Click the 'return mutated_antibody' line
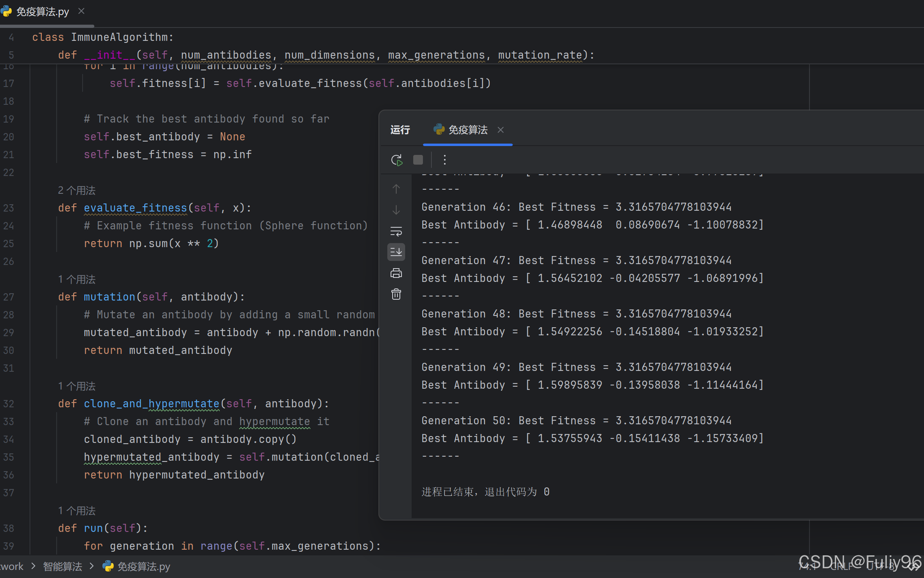This screenshot has width=924, height=578. tap(158, 350)
